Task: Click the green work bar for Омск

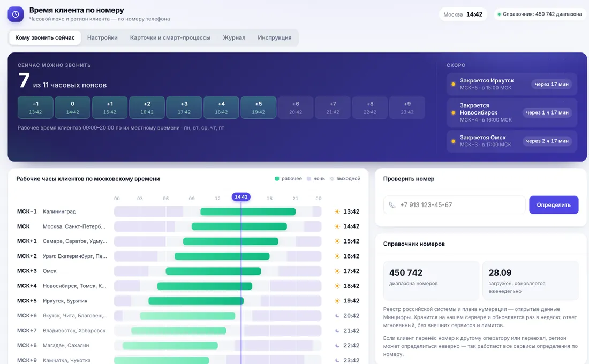Action: click(213, 271)
